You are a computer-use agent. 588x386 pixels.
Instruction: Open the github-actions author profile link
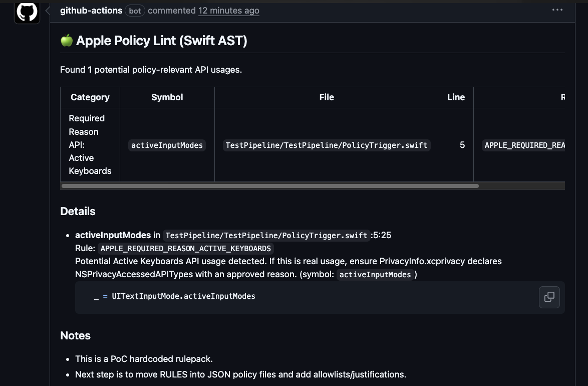pyautogui.click(x=91, y=11)
